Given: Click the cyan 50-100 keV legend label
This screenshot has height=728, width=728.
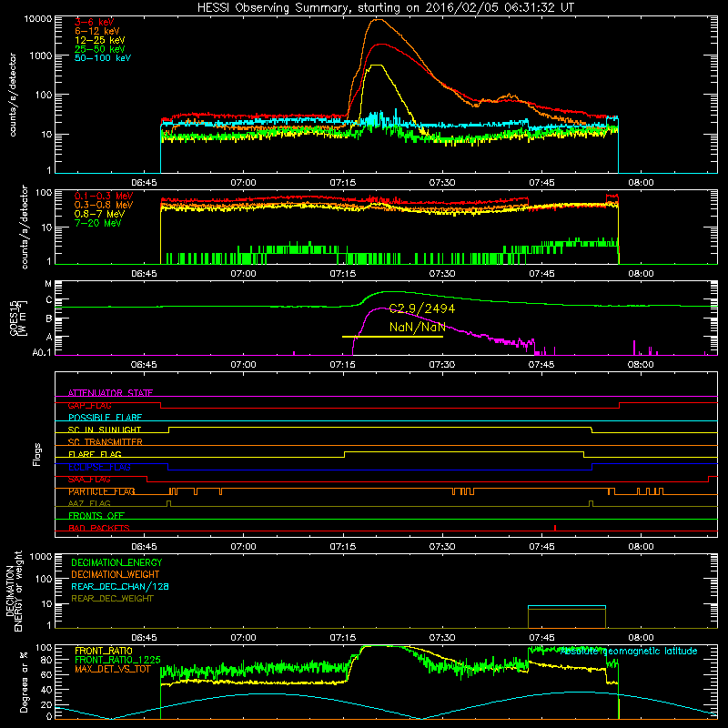Looking at the screenshot, I should click(x=103, y=57).
